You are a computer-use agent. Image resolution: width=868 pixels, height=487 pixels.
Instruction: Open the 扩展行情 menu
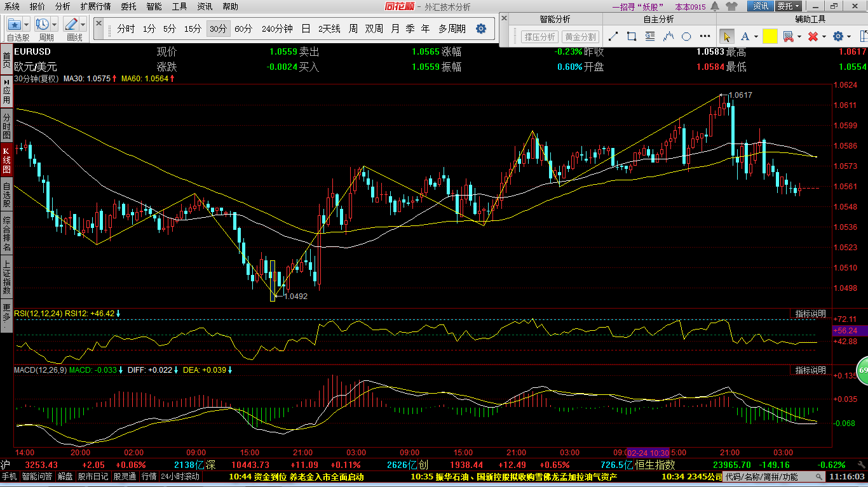95,6
